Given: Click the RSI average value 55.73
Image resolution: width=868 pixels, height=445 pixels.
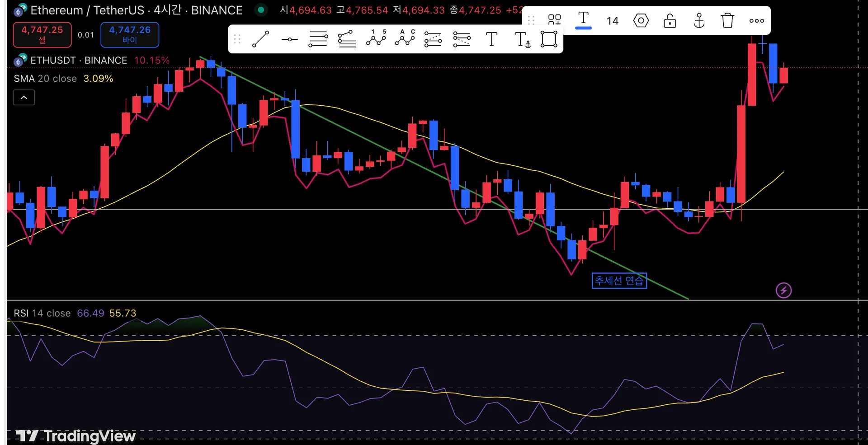Looking at the screenshot, I should [x=123, y=313].
